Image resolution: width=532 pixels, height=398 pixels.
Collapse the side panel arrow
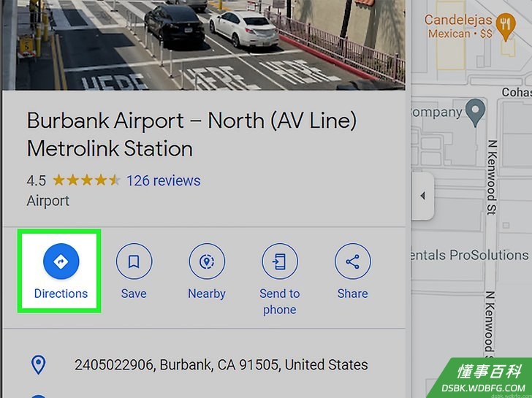pyautogui.click(x=422, y=196)
